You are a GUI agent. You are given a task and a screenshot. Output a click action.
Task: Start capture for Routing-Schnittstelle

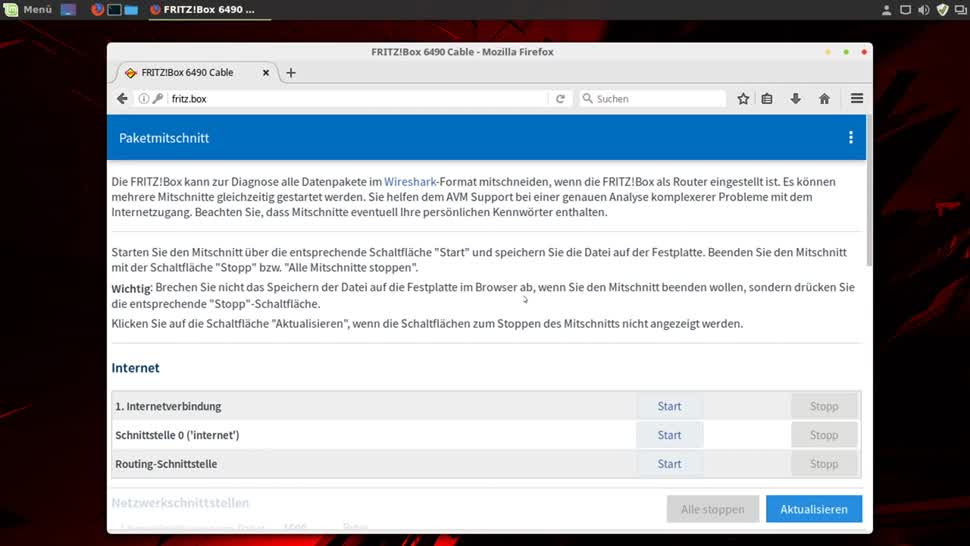[x=669, y=464]
